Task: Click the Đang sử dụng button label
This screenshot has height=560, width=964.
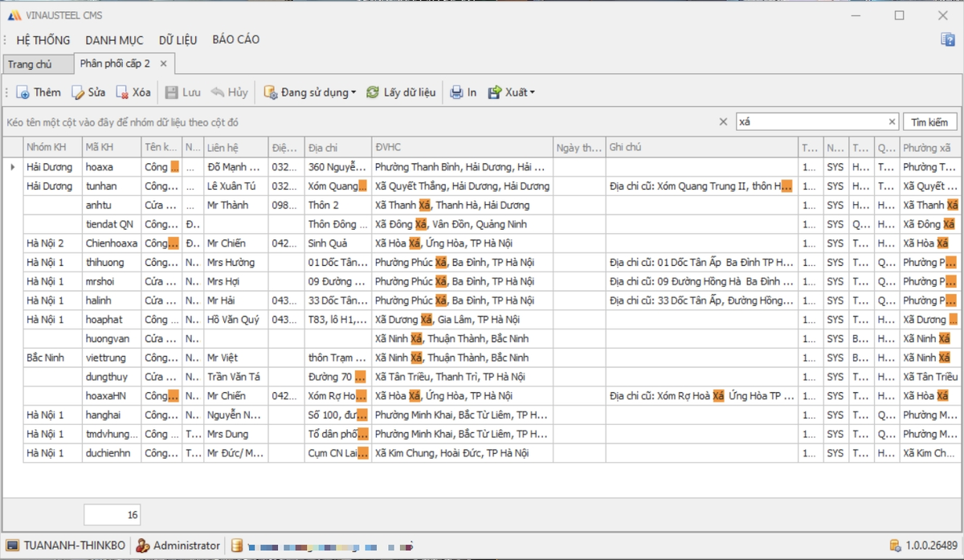Action: [315, 92]
